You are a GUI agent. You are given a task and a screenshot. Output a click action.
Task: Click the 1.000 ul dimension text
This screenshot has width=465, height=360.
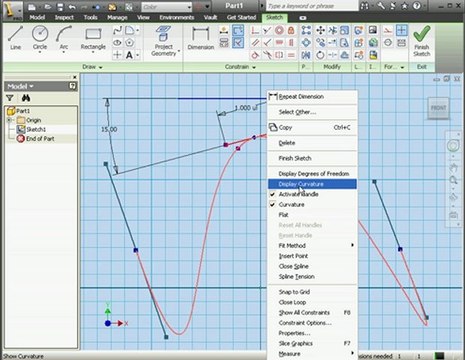246,108
